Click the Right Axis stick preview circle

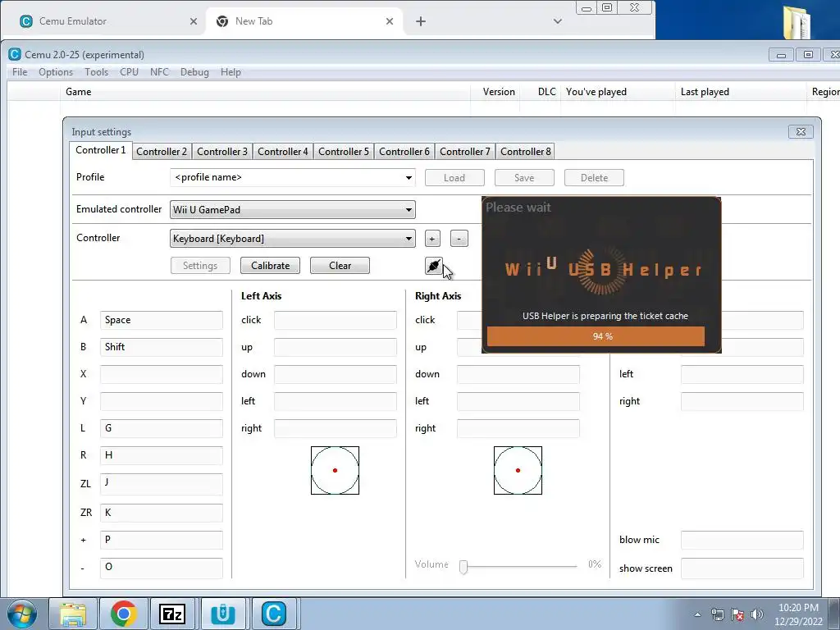tap(518, 470)
